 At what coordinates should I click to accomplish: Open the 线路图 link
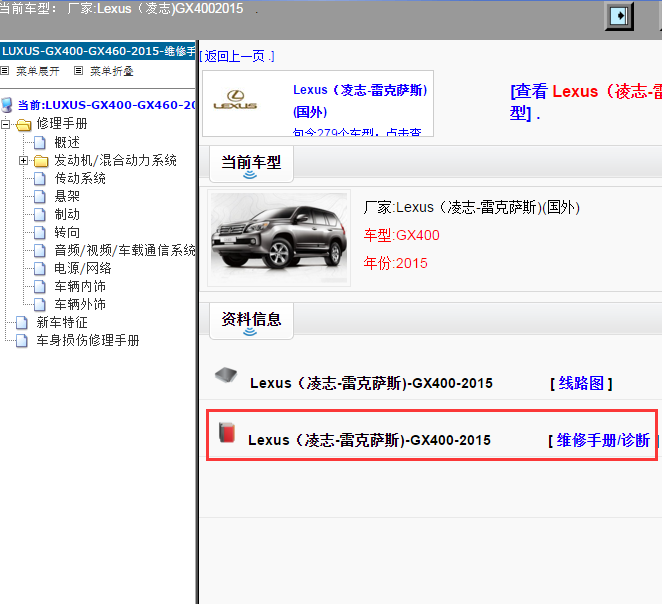point(581,383)
